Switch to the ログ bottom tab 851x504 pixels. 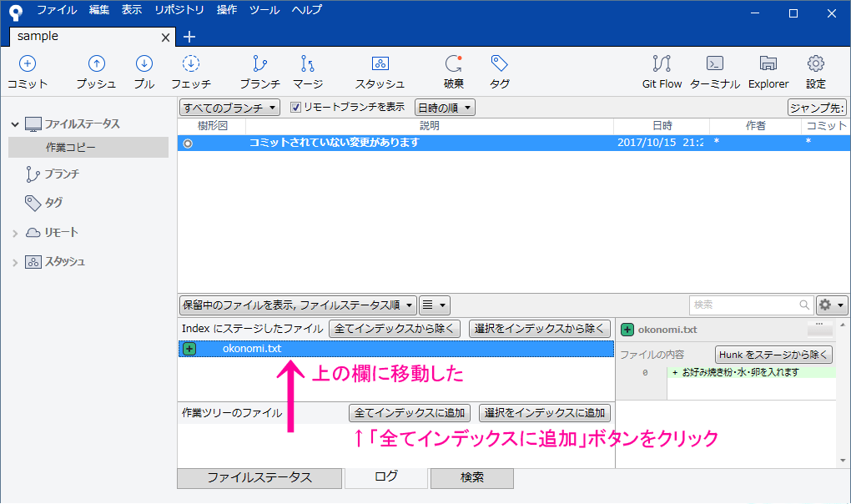(x=386, y=476)
